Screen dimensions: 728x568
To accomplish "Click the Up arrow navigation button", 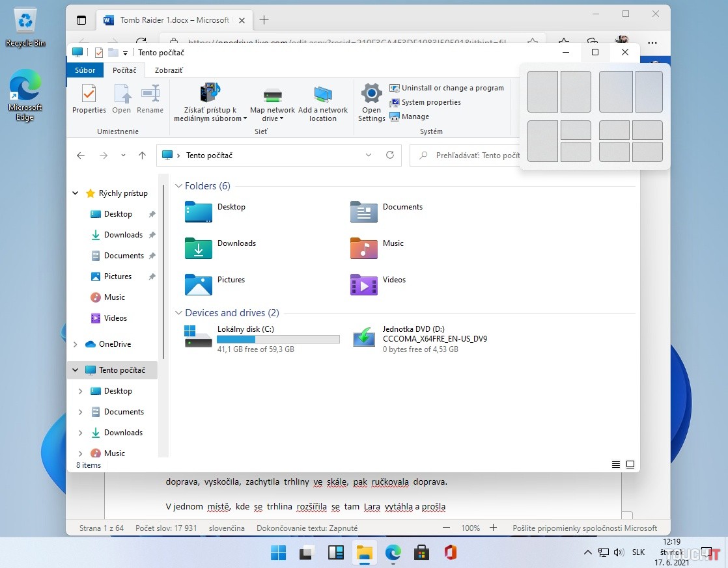I will [142, 156].
